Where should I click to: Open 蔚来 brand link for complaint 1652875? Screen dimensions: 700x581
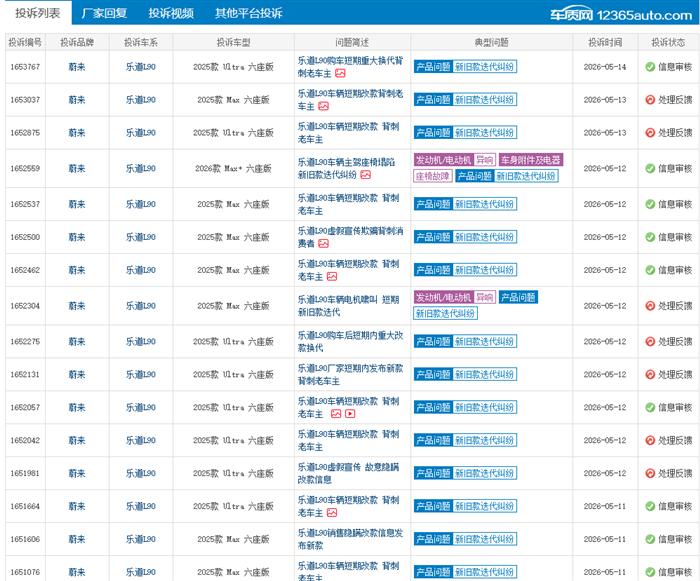tap(77, 133)
